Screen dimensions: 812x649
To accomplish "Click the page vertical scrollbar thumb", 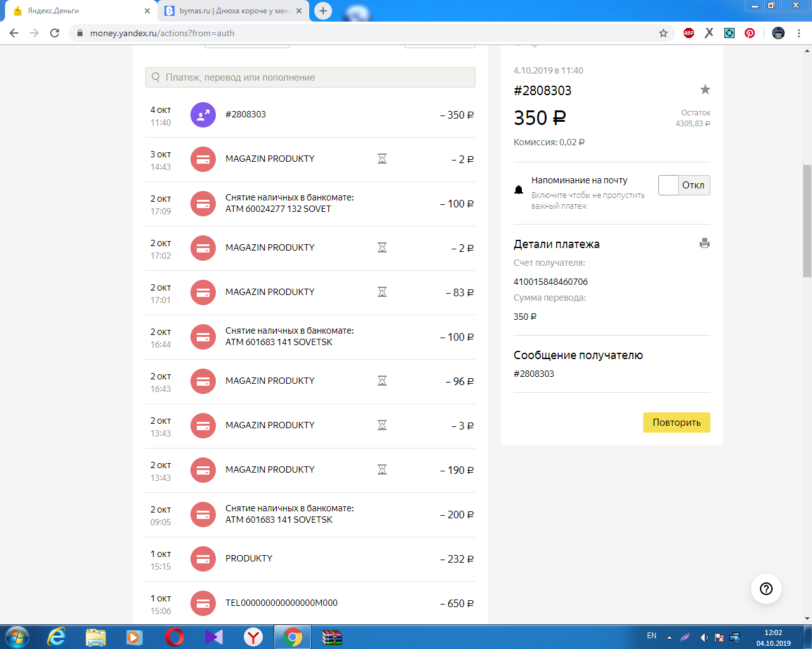I will click(807, 221).
